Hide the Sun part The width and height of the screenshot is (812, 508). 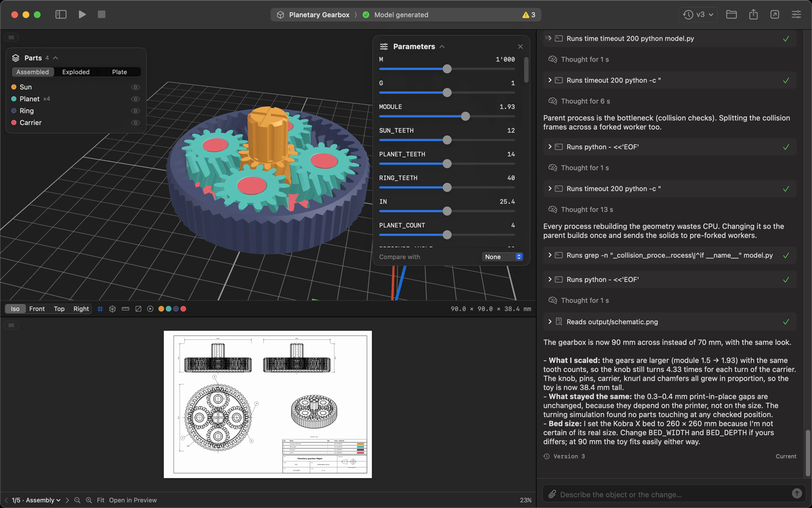click(x=136, y=87)
